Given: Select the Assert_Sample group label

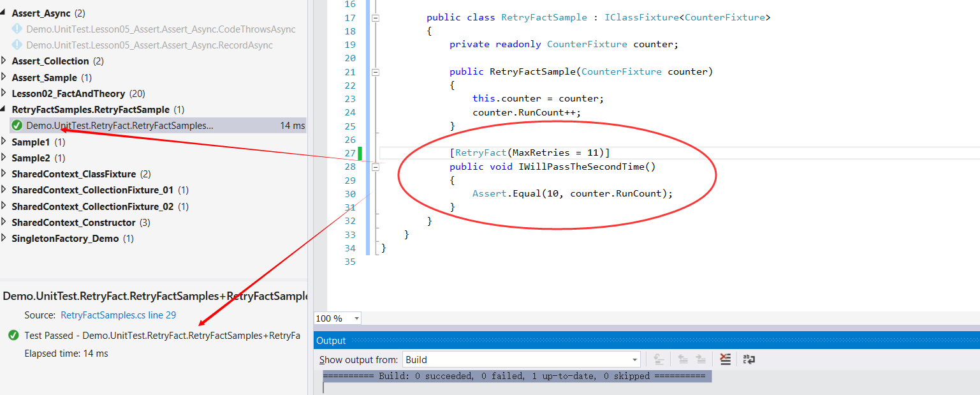Looking at the screenshot, I should click(x=44, y=77).
